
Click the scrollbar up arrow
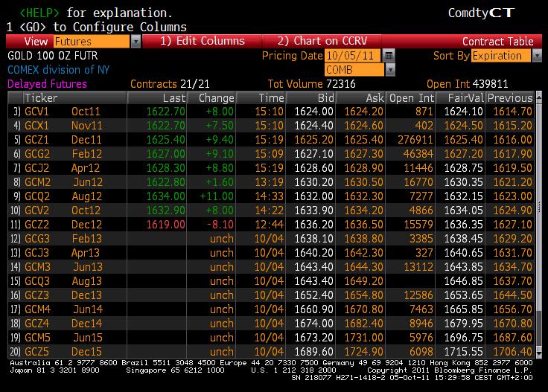click(538, 97)
